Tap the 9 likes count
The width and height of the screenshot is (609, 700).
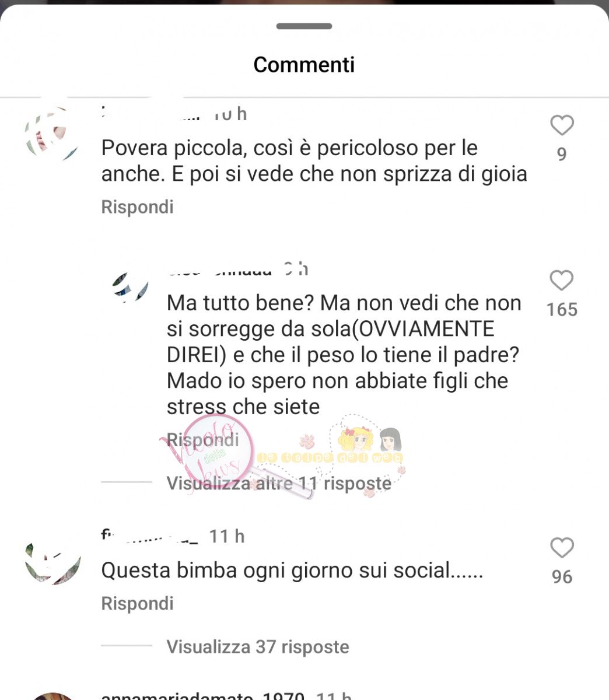562,154
